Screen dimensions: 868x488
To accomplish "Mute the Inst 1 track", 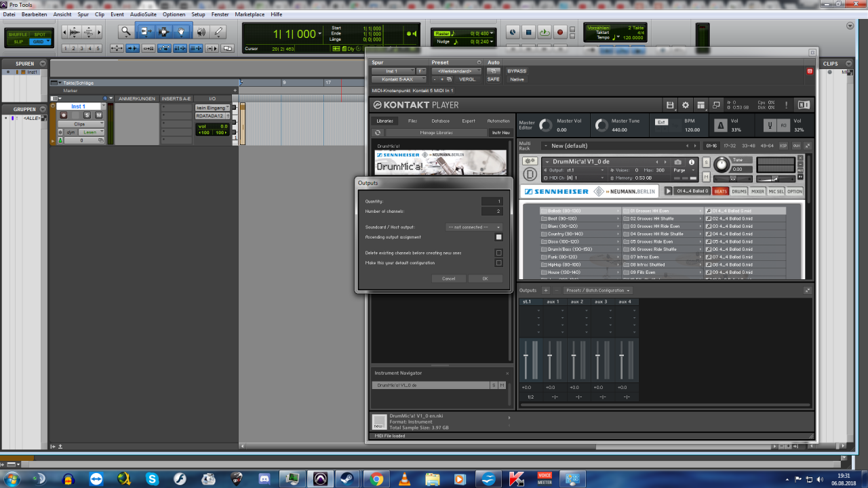I will point(99,115).
